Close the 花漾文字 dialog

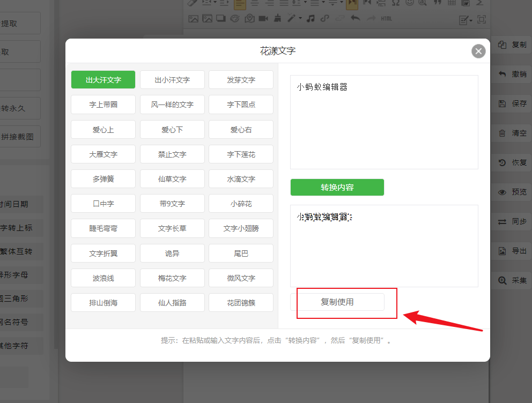coord(478,51)
